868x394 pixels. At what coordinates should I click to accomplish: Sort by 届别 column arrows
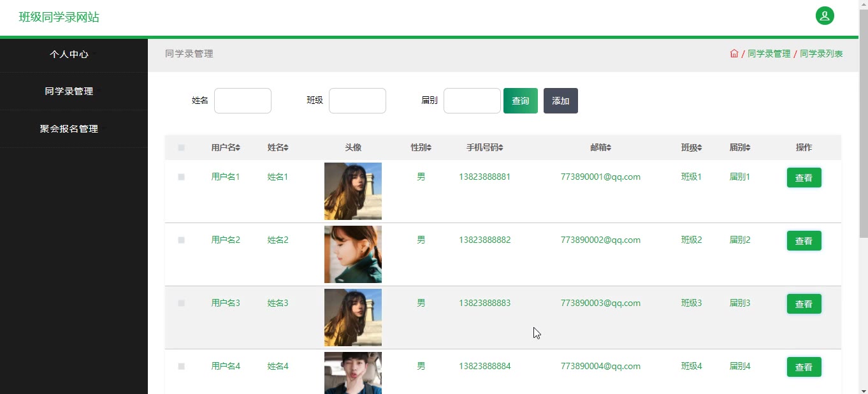(748, 148)
